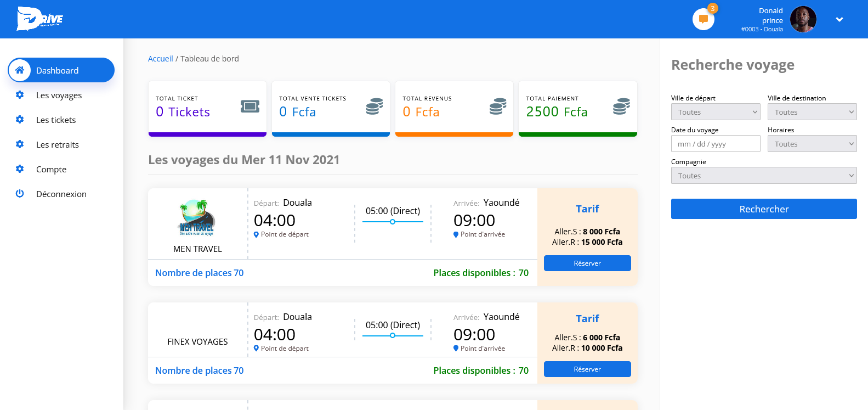The width and height of the screenshot is (868, 410).
Task: Click MEN TRAVEL arrival location pin icon
Action: point(456,234)
